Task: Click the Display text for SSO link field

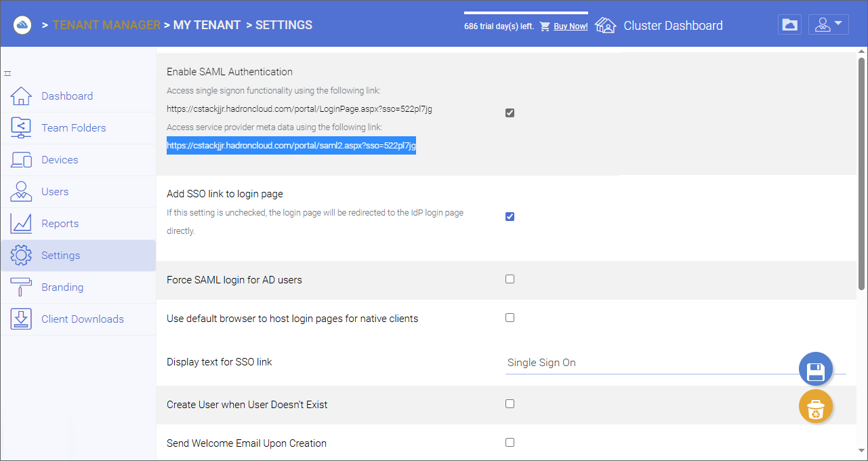Action: pos(676,363)
